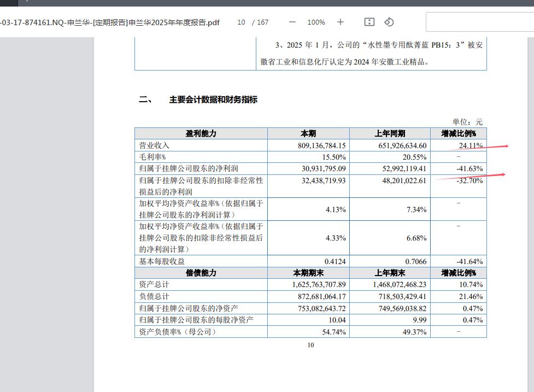Viewport: 534px width, 392px height.
Task: Click the zoom out minus icon
Action: coord(292,22)
